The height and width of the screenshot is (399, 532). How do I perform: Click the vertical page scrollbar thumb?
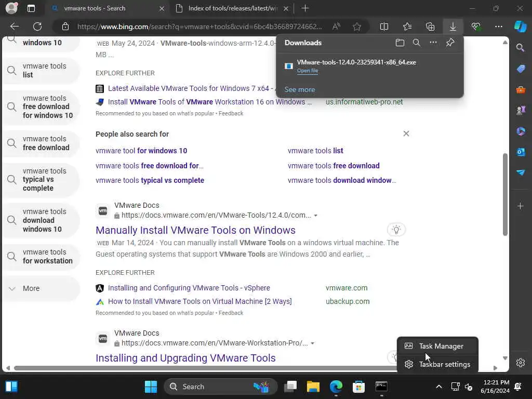coord(505,194)
